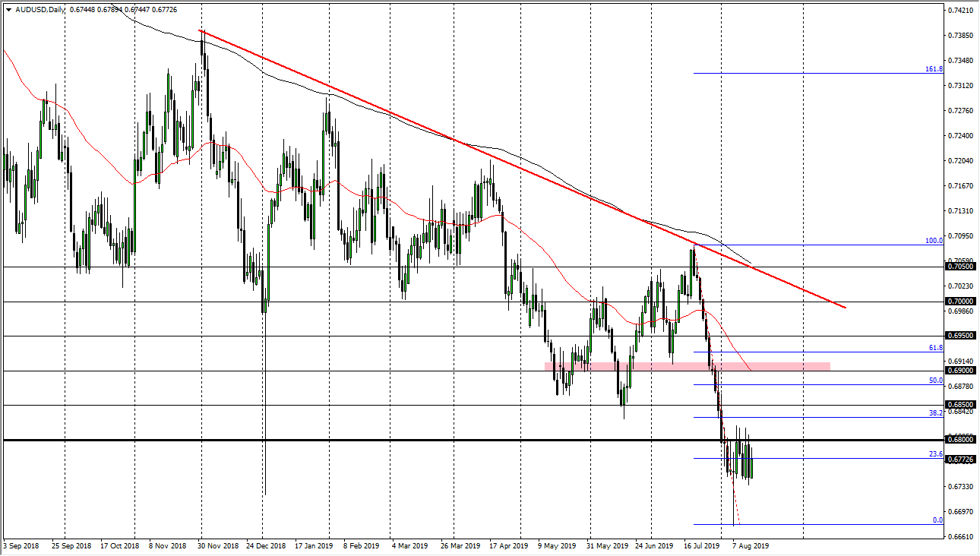Click the 3 Sep 2018 axis label
Viewport: 980px width, 556px height.
(x=21, y=545)
